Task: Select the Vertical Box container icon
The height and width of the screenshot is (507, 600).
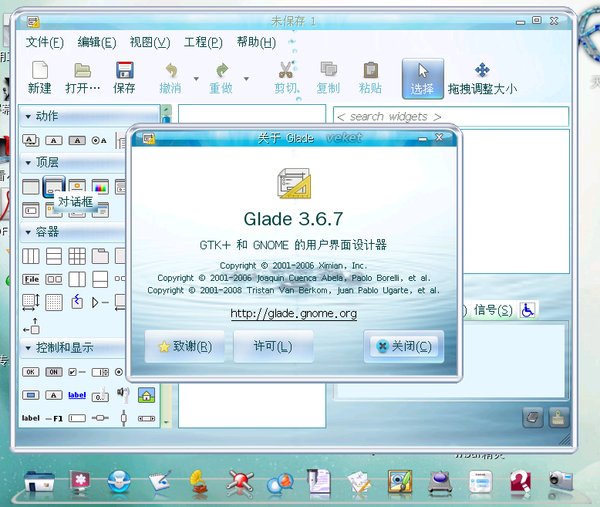Action: tap(54, 256)
